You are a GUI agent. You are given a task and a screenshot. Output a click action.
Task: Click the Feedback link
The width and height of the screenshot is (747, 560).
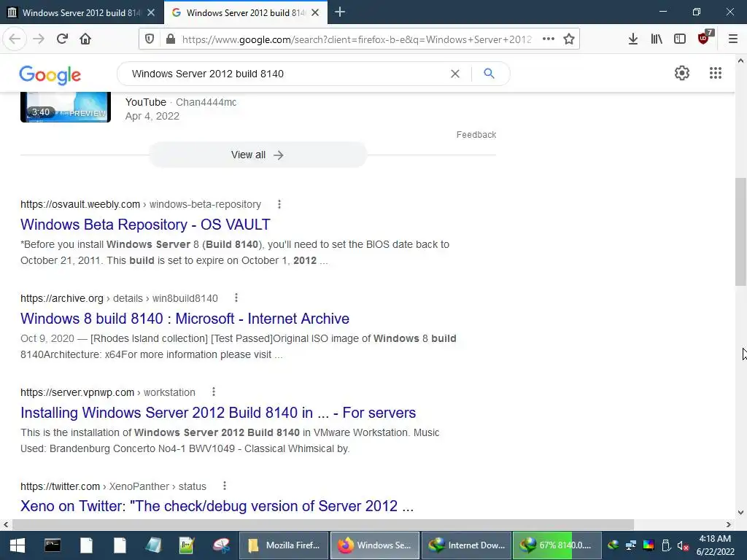pyautogui.click(x=476, y=135)
